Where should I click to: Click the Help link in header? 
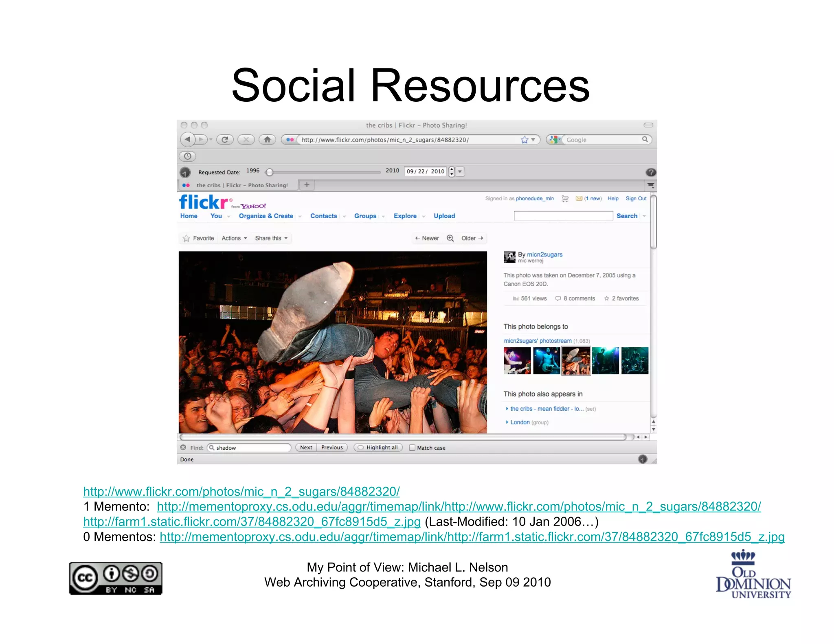[x=613, y=199]
